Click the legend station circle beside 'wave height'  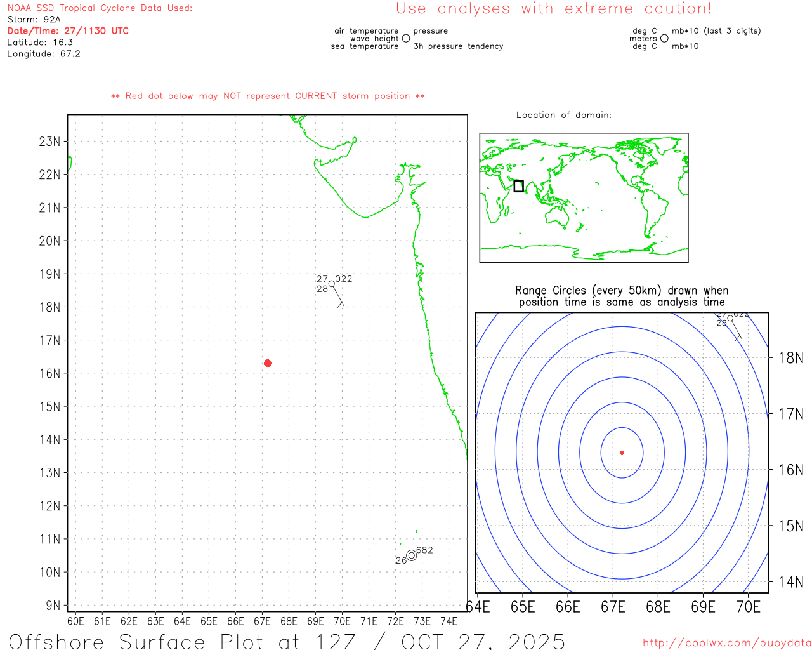click(x=406, y=38)
